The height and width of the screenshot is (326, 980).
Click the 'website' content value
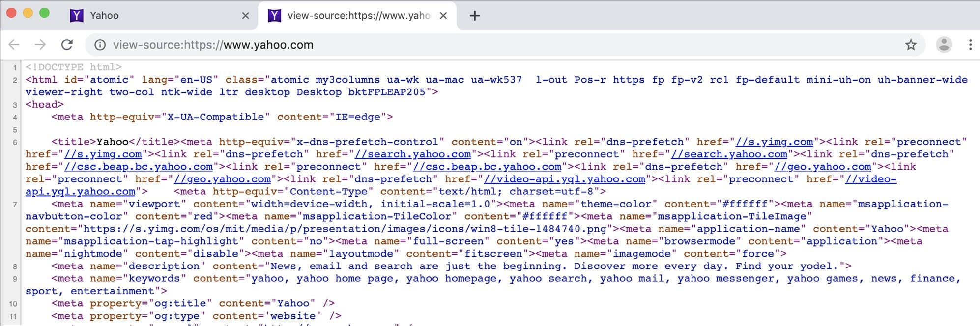tap(293, 316)
